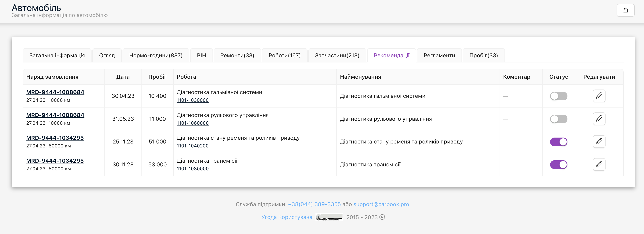The image size is (644, 234).
Task: Click the Дата column header
Action: pyautogui.click(x=123, y=77)
